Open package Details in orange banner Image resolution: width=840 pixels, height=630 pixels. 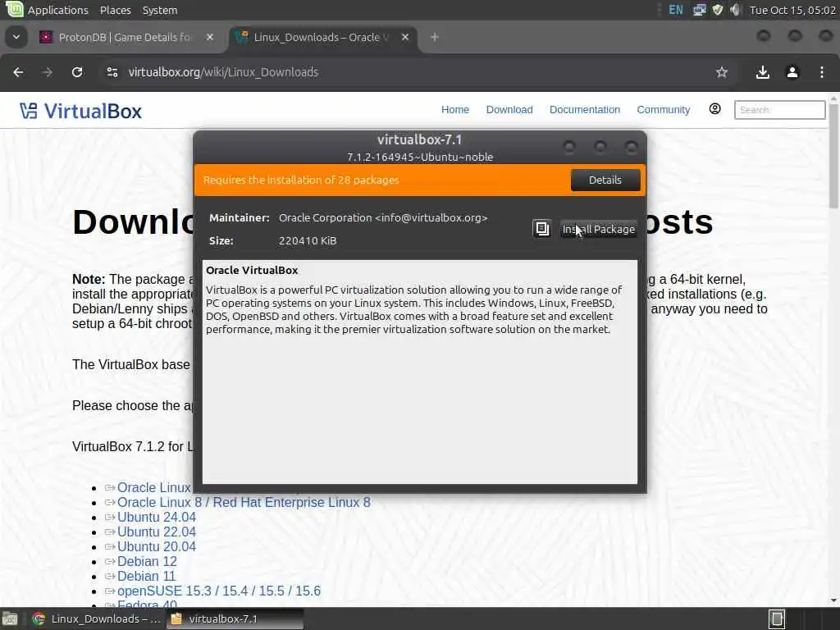coord(605,180)
